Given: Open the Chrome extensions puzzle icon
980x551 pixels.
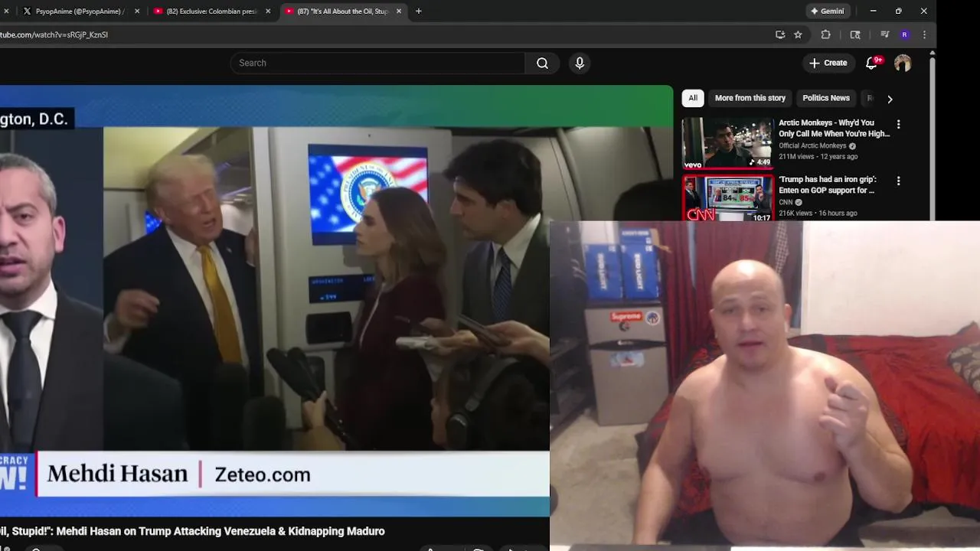Looking at the screenshot, I should pyautogui.click(x=825, y=34).
